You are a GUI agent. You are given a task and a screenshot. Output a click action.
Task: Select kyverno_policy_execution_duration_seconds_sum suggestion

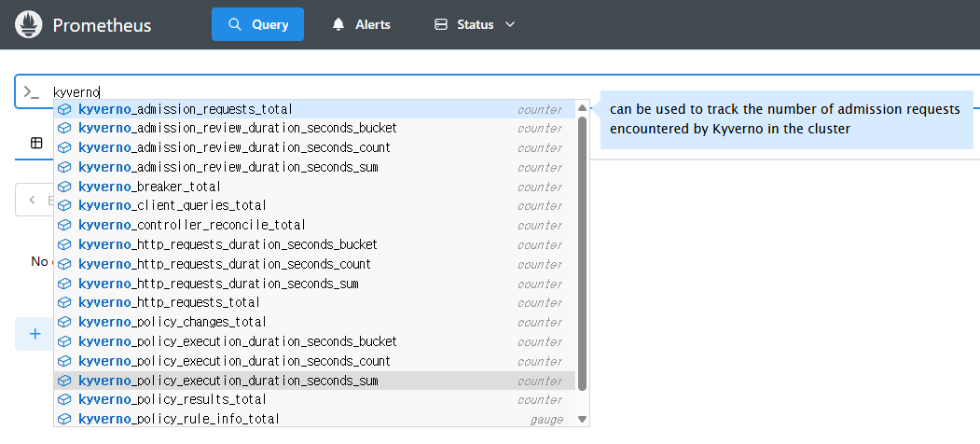314,381
